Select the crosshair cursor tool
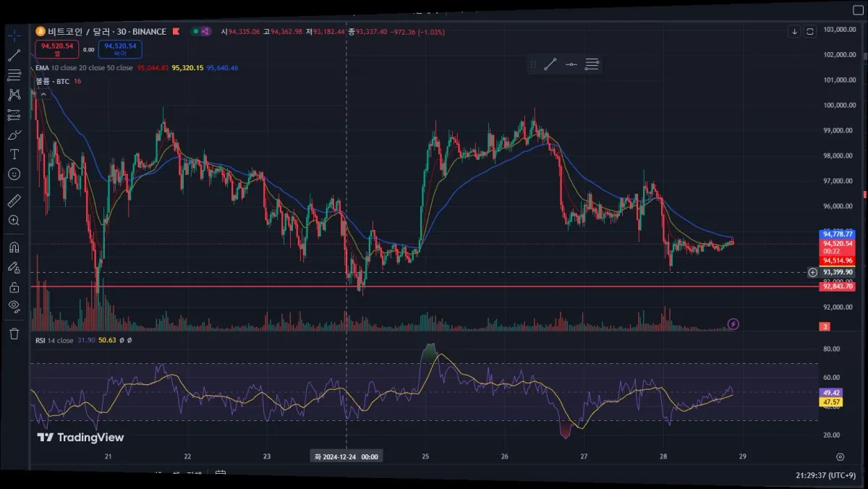868x489 pixels. click(14, 35)
